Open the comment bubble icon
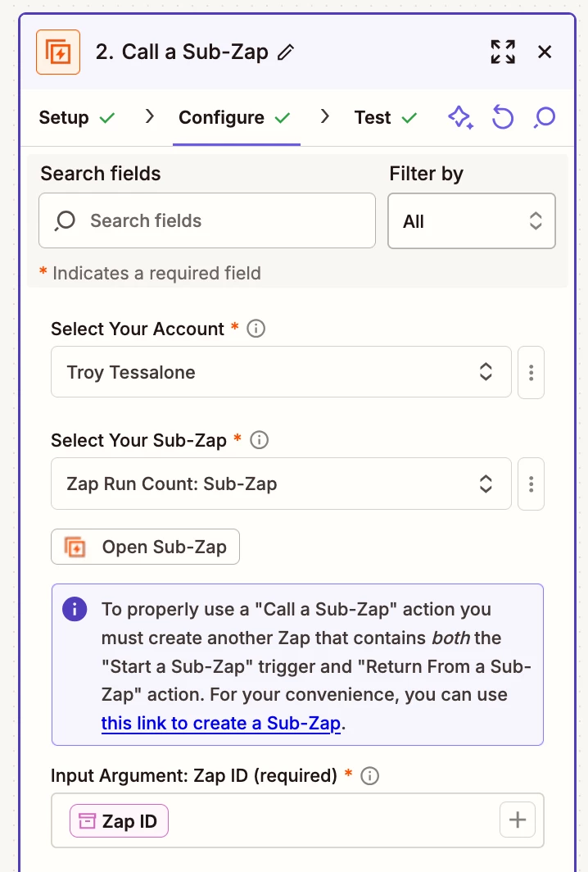The width and height of the screenshot is (588, 872). click(x=544, y=118)
